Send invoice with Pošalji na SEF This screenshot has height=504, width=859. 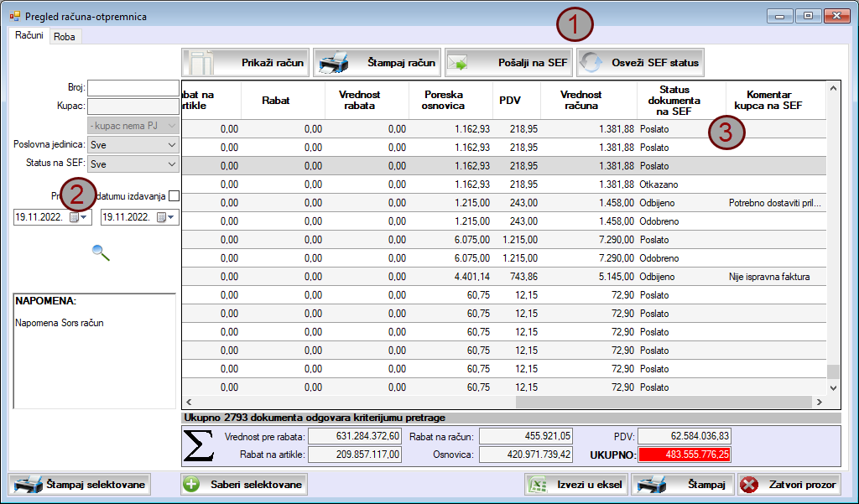508,62
